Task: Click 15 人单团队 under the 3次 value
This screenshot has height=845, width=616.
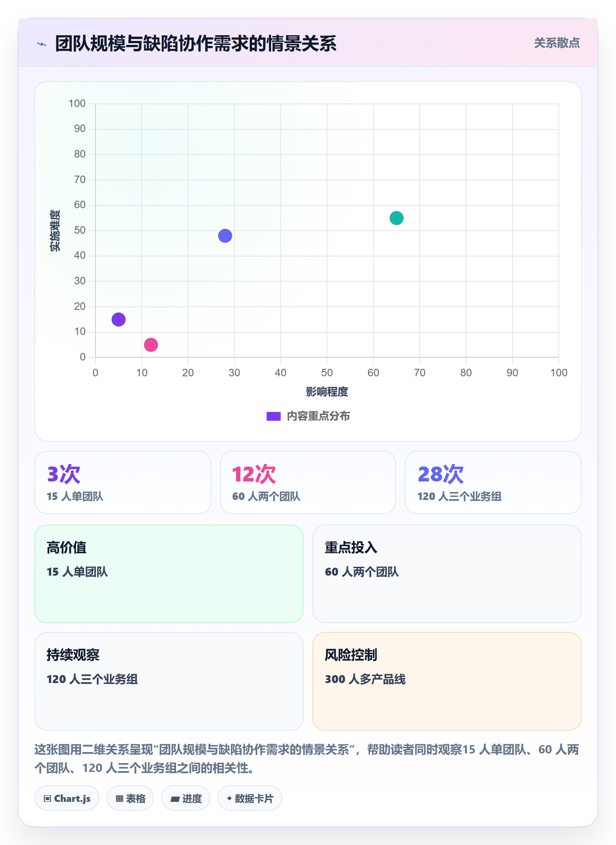Action: point(75,496)
